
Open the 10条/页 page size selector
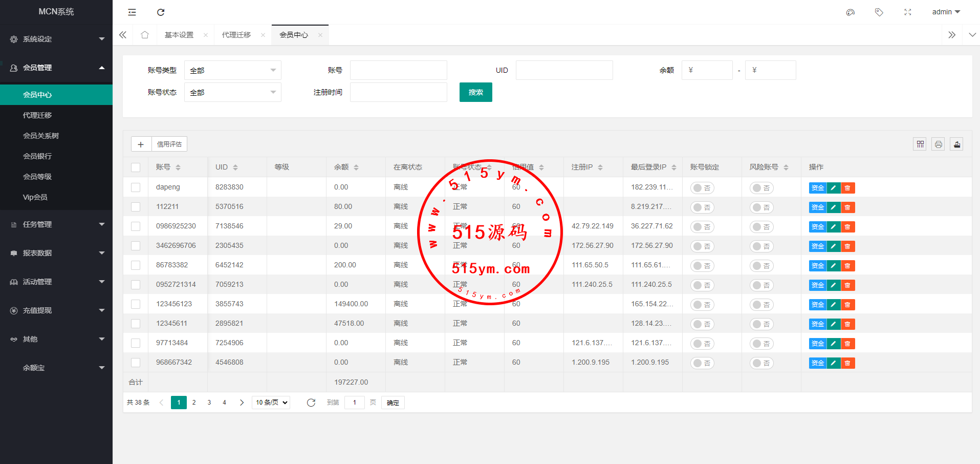click(x=271, y=403)
